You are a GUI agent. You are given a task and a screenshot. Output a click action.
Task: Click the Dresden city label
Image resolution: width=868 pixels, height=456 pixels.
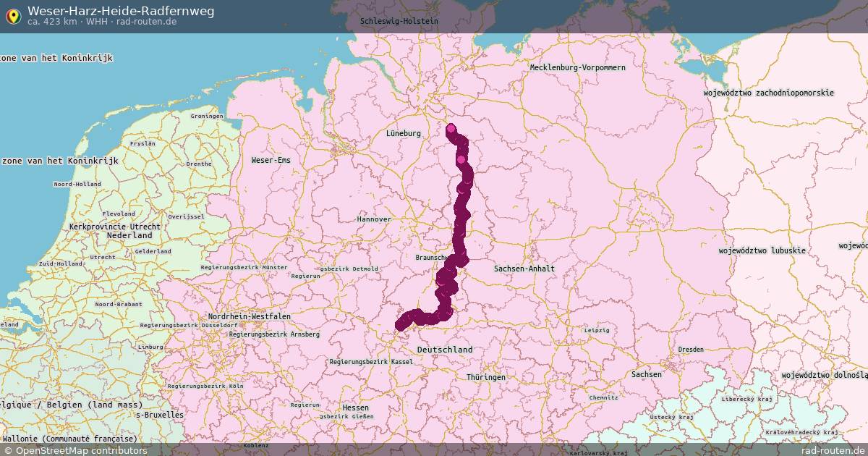(691, 350)
